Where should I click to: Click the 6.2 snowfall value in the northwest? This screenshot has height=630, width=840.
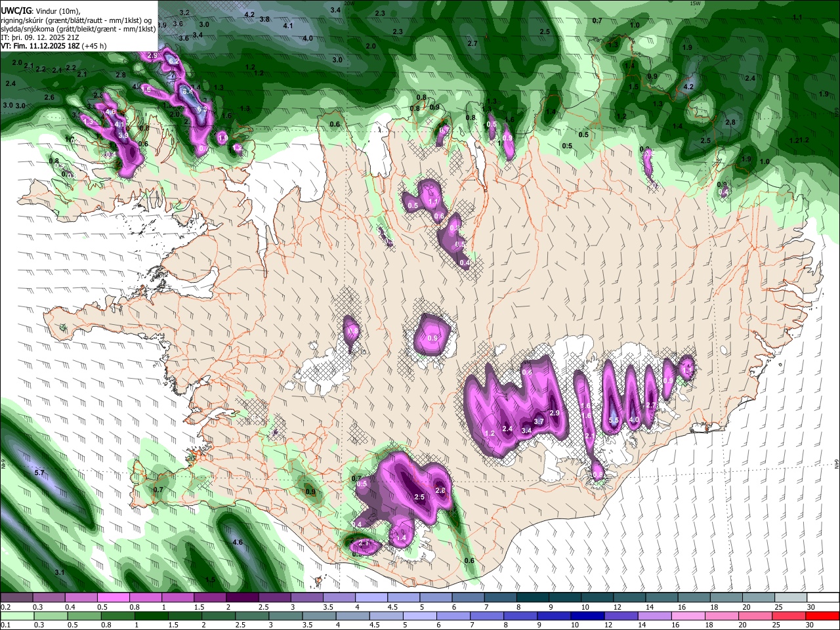point(174,61)
